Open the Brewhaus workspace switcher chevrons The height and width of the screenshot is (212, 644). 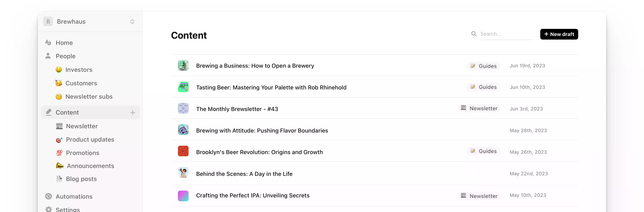[132, 22]
